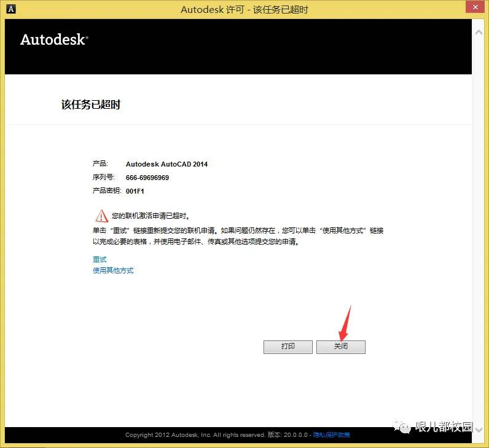Image resolution: width=489 pixels, height=448 pixels.
Task: Open the 重试 link
Action: 100,259
